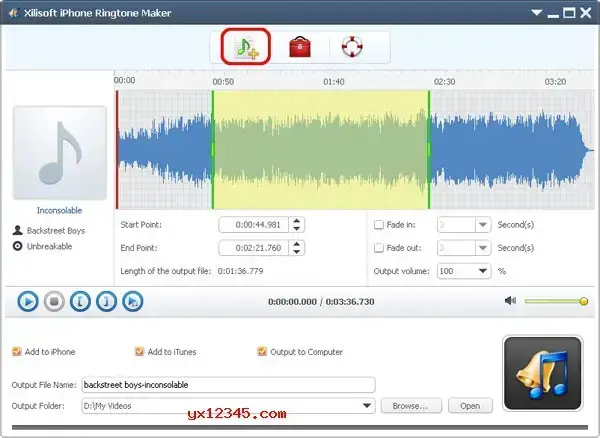Set end point with right bracket button
600x438 pixels.
click(106, 301)
